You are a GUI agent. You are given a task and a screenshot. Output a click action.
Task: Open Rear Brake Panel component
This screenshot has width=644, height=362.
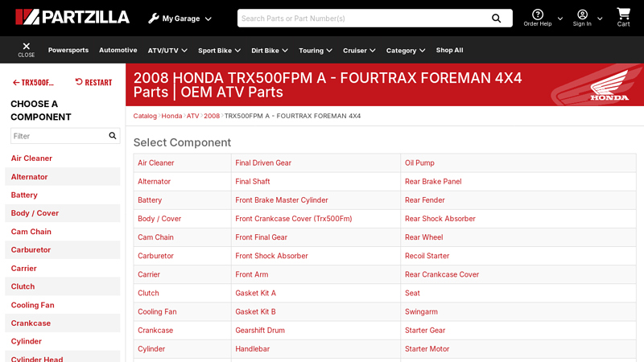coord(433,182)
